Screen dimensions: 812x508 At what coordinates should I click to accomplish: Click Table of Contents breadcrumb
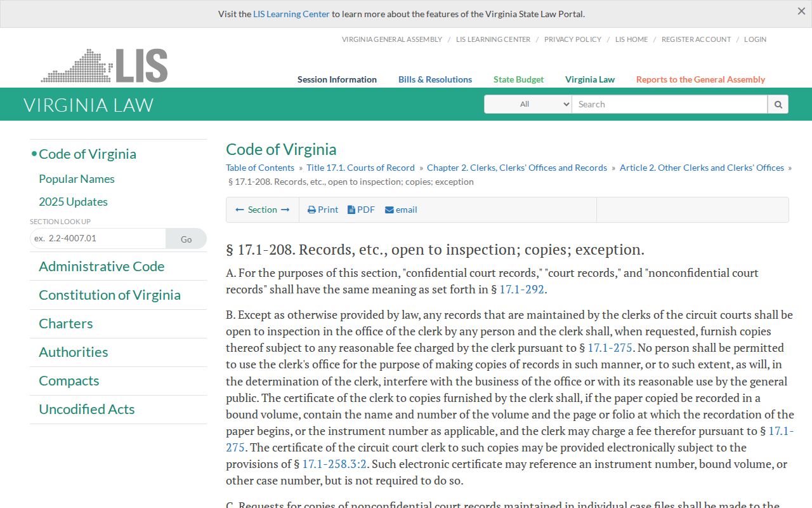(260, 168)
